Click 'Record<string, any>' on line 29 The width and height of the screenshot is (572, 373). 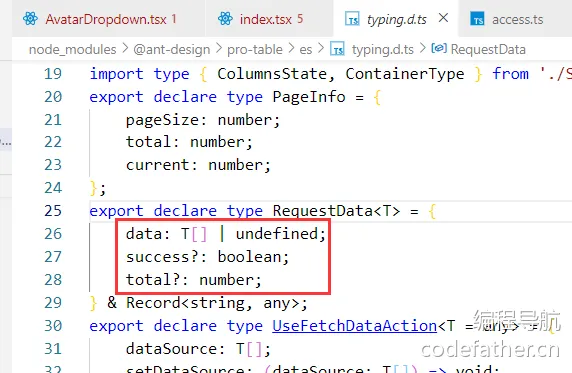[213, 303]
